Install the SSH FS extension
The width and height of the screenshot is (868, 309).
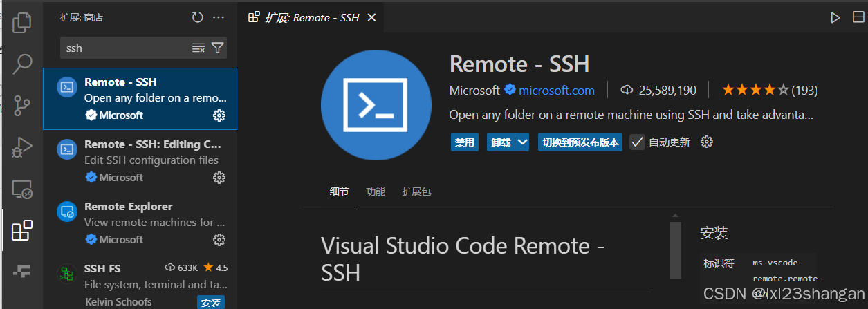[x=210, y=302]
